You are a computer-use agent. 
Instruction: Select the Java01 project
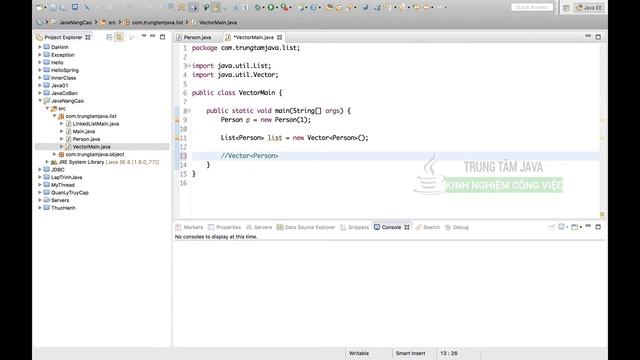coord(60,85)
